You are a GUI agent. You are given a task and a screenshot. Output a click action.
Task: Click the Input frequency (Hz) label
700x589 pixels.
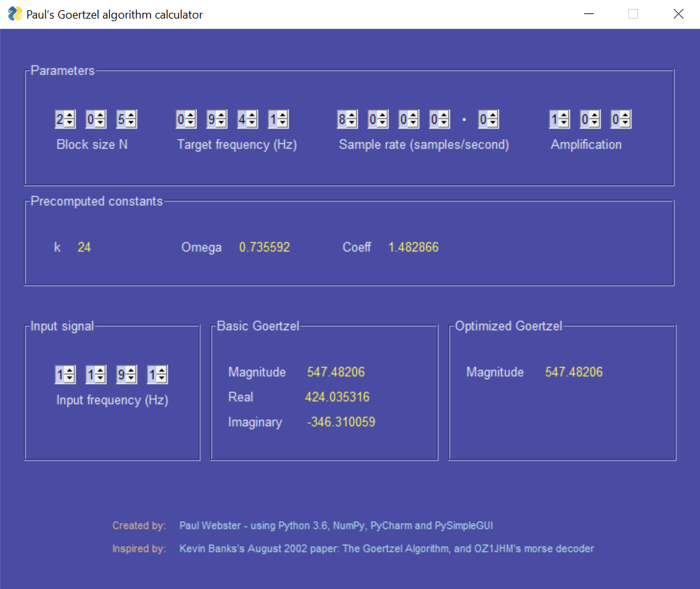click(x=112, y=400)
